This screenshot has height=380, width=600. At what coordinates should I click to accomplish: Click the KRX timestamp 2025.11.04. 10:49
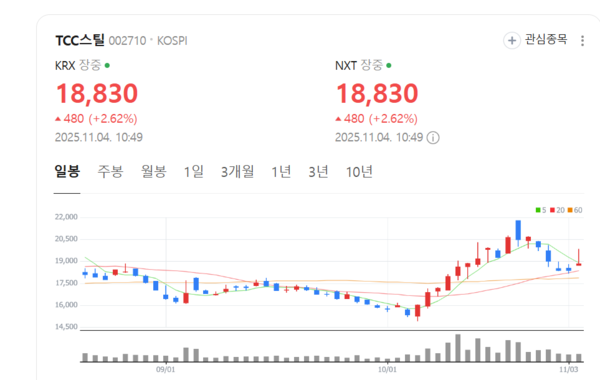[x=99, y=137]
